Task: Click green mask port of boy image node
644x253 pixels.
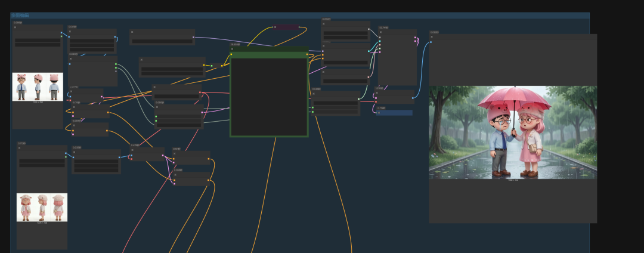Action: [x=61, y=38]
